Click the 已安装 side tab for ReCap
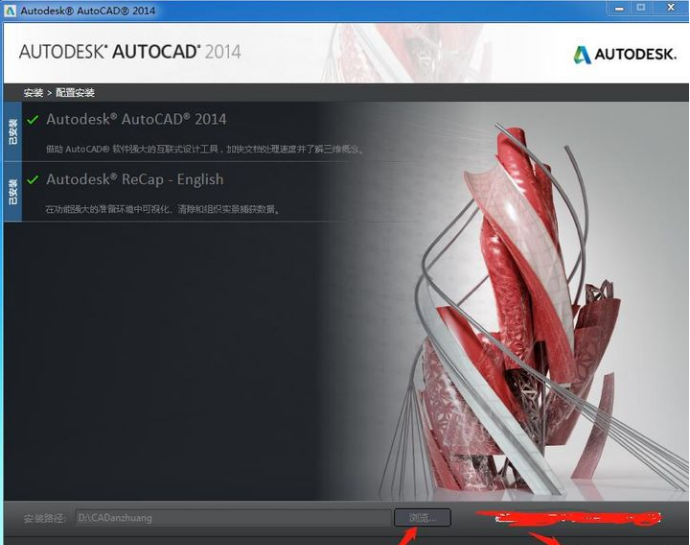The width and height of the screenshot is (690, 545). point(13,192)
